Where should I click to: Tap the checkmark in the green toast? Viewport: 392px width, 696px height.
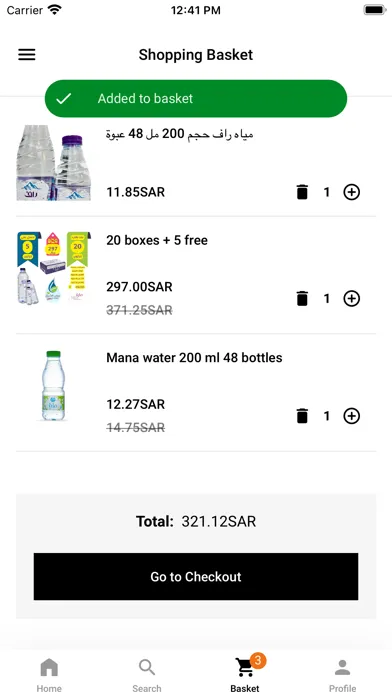pos(63,99)
